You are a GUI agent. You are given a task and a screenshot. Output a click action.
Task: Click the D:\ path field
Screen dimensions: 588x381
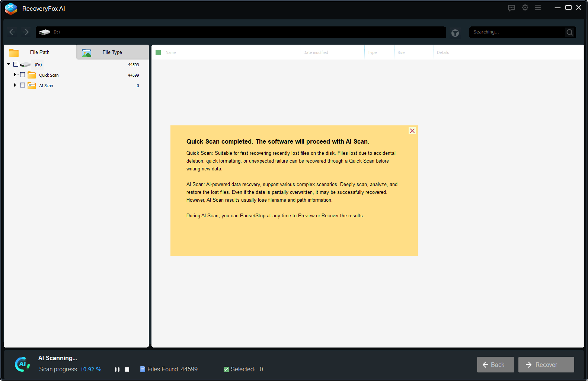[241, 32]
